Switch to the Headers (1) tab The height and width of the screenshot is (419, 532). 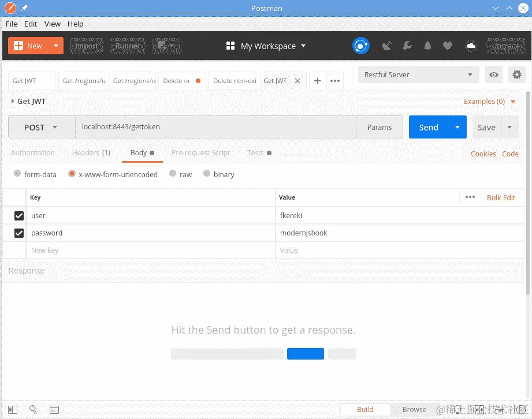91,153
